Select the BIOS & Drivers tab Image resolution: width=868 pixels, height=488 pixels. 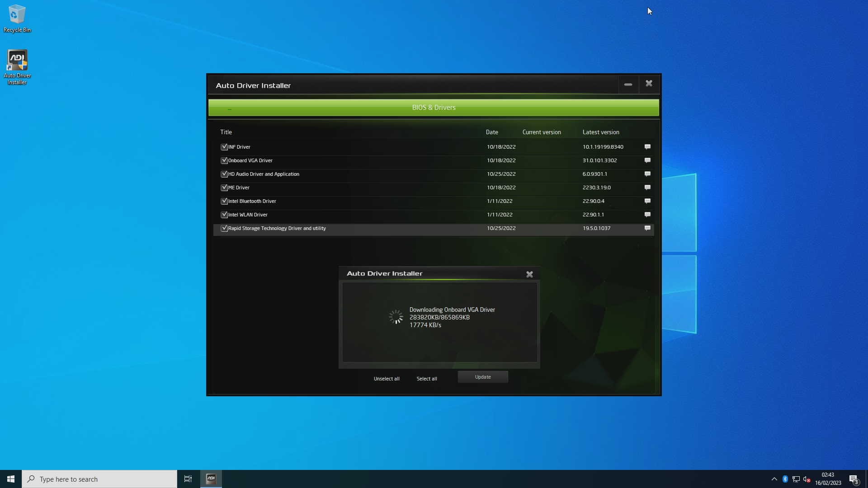434,108
